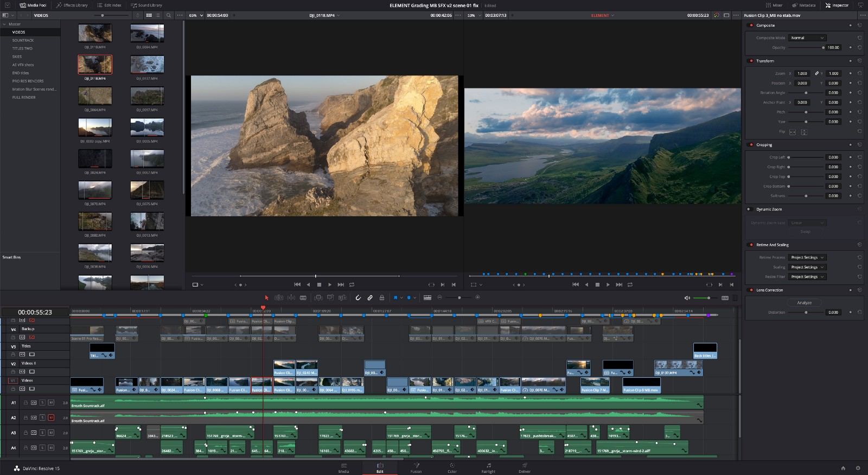Activate the blade edit mode tool
Screen dimensions: 868x475
coord(303,297)
